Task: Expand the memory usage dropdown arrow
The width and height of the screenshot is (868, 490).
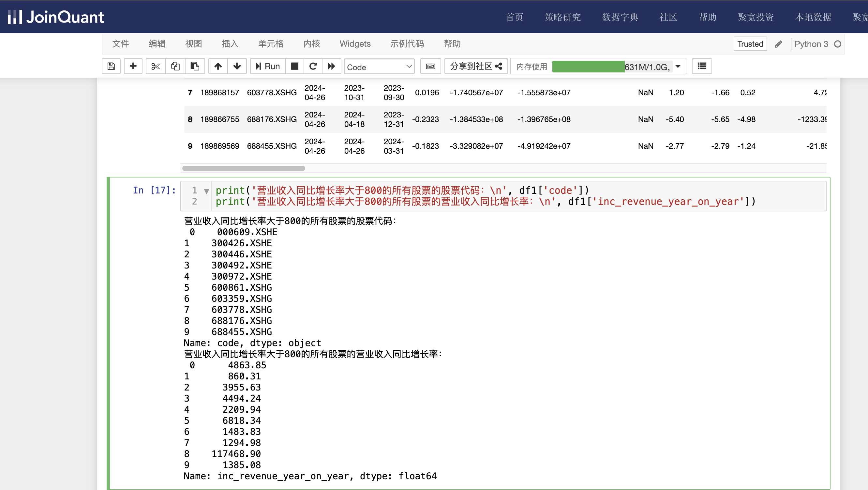Action: pyautogui.click(x=678, y=67)
